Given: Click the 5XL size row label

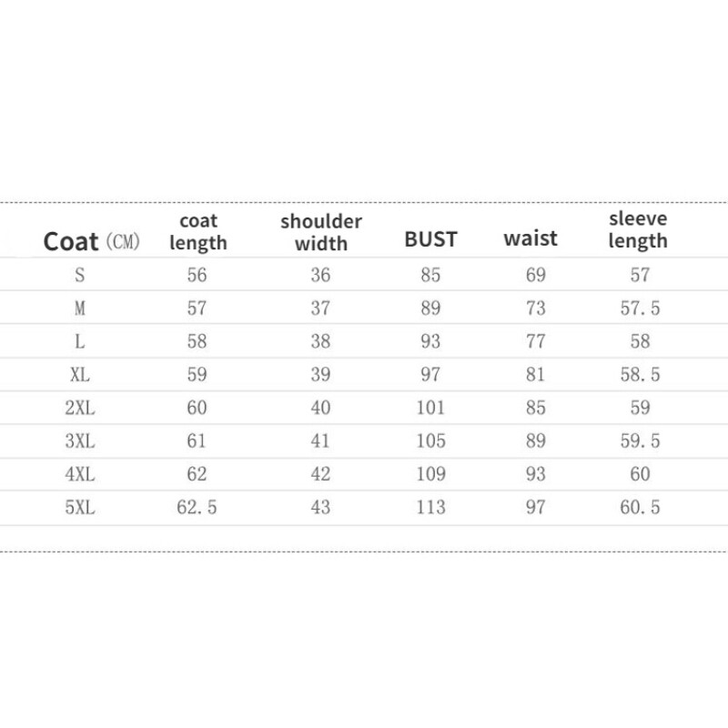Looking at the screenshot, I should click(79, 508).
